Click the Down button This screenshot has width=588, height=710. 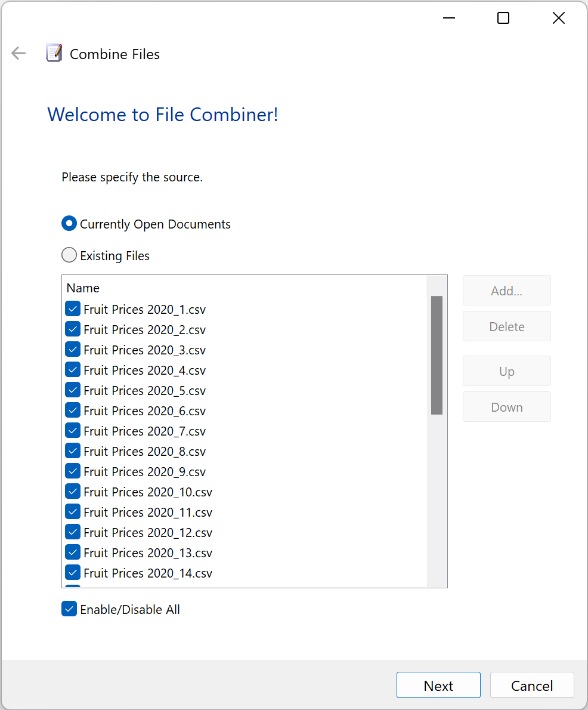pyautogui.click(x=506, y=407)
